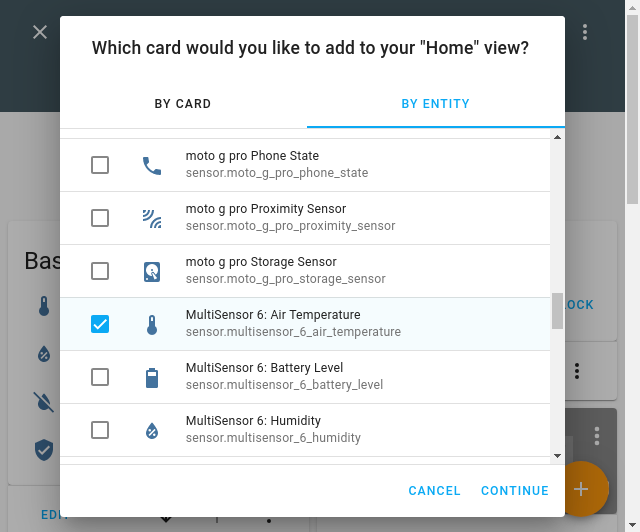Select the moto g pro Storage Sensor row

click(x=300, y=271)
